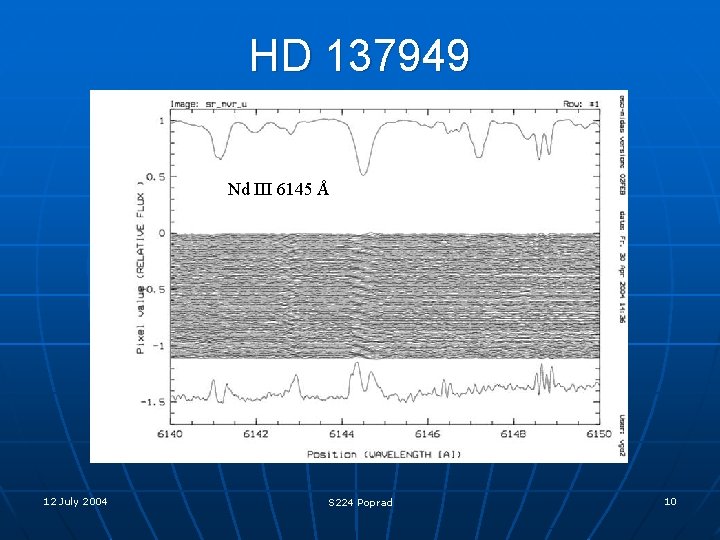720x540 pixels.
Task: Click the x-axis tick label "6148"
Action: [513, 434]
